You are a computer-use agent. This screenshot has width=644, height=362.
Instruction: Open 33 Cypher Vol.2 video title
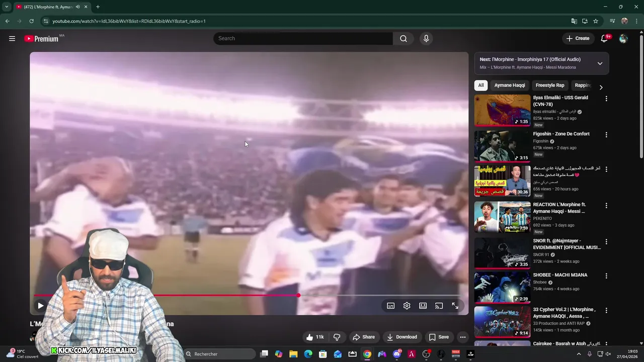coord(565,313)
